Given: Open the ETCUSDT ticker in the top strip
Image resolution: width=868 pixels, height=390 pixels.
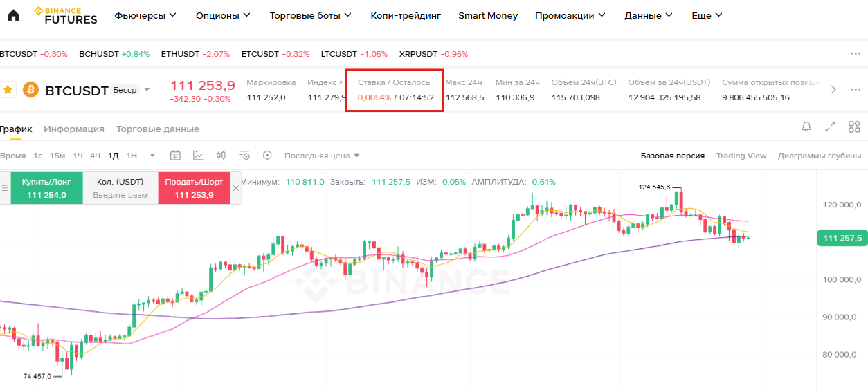Looking at the screenshot, I should pos(275,53).
